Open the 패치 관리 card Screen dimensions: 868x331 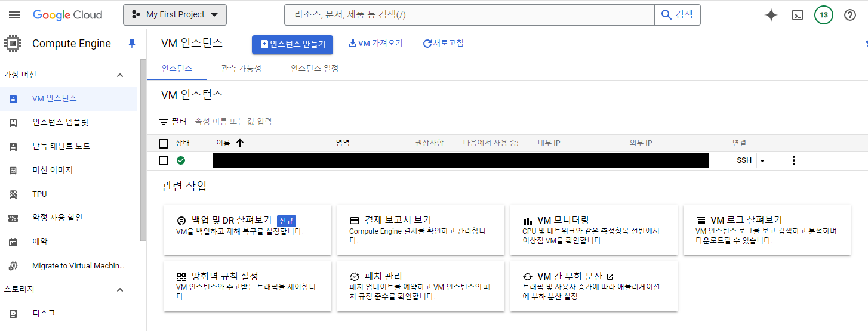421,286
